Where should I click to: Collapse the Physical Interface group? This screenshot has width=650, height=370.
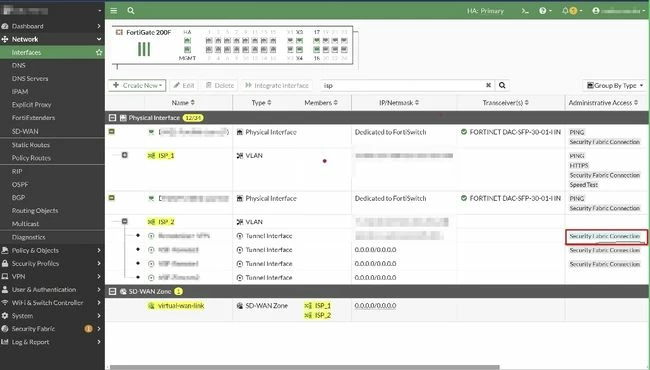pos(112,118)
